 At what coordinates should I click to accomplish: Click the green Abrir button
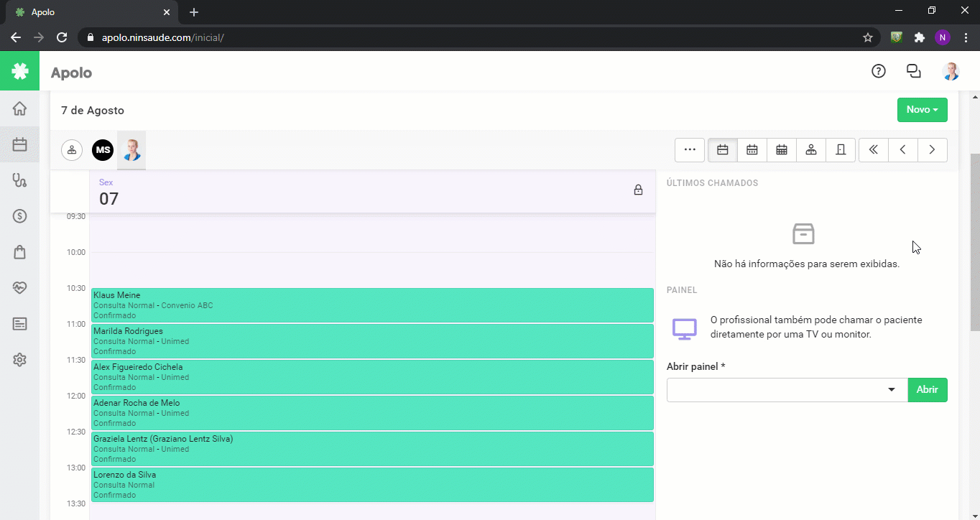pyautogui.click(x=928, y=390)
